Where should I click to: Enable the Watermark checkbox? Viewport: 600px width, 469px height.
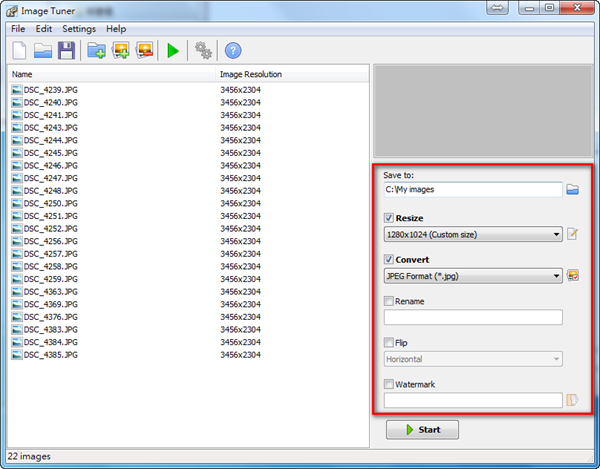(389, 384)
